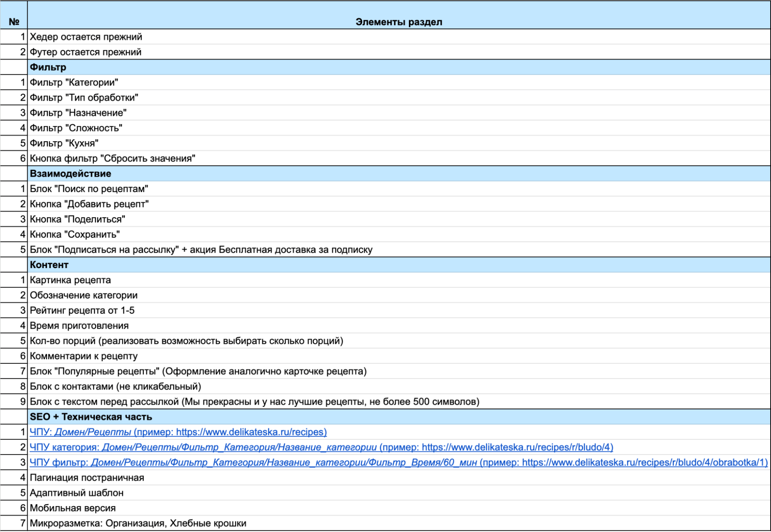Click the № column header cell
This screenshot has height=532, width=771.
pos(14,22)
